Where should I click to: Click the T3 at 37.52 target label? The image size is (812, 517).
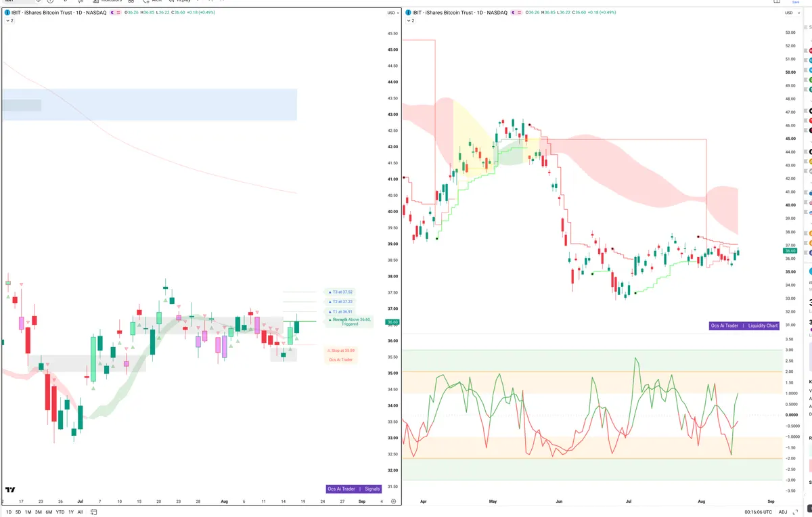[340, 292]
